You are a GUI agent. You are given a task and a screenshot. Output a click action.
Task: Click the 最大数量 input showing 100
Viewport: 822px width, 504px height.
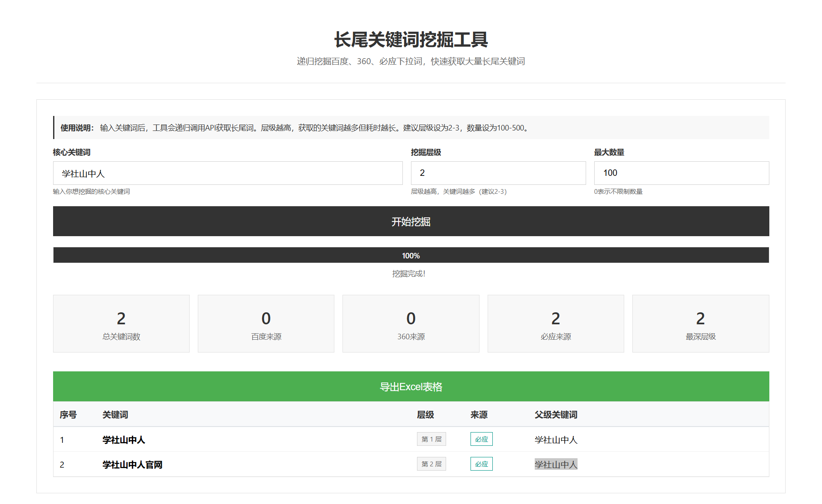[x=681, y=173]
